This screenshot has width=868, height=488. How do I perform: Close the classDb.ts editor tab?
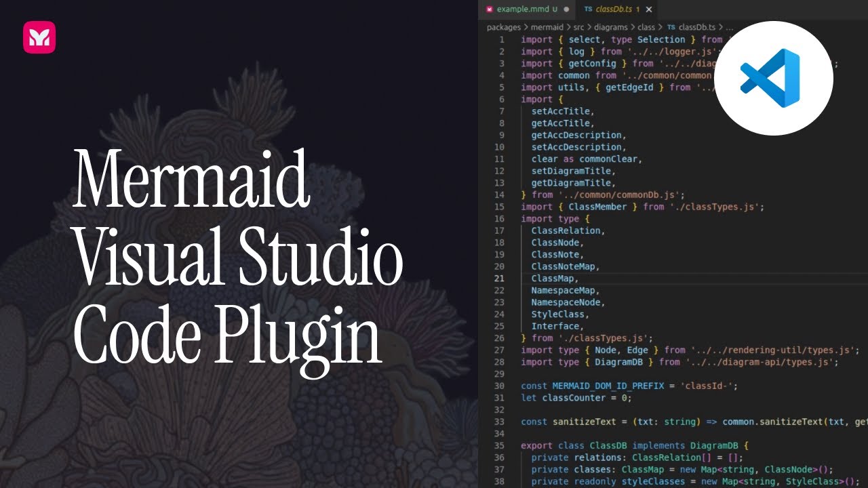coord(648,9)
